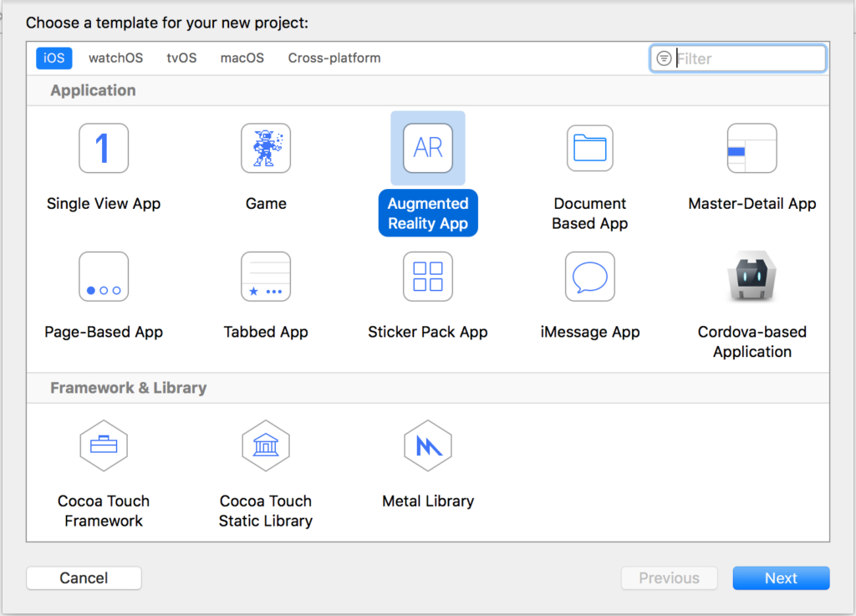The height and width of the screenshot is (616, 856).
Task: Click the Augmented Reality App label
Action: coord(428,213)
